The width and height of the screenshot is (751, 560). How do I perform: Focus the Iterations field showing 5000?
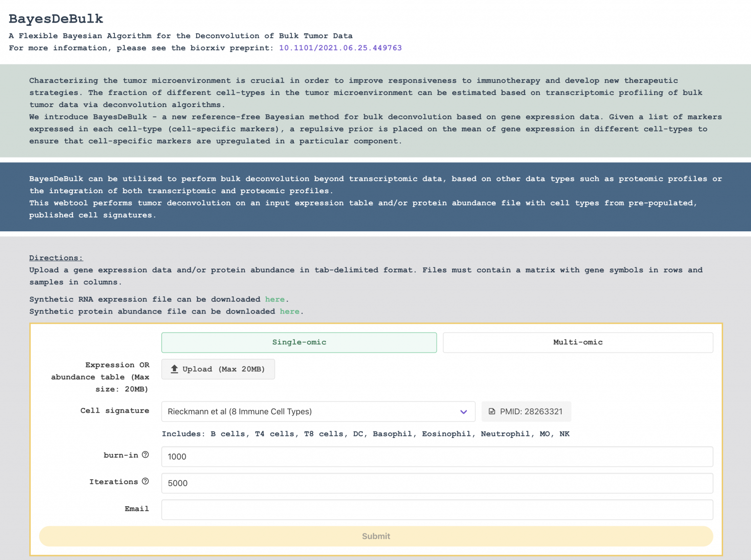(437, 483)
